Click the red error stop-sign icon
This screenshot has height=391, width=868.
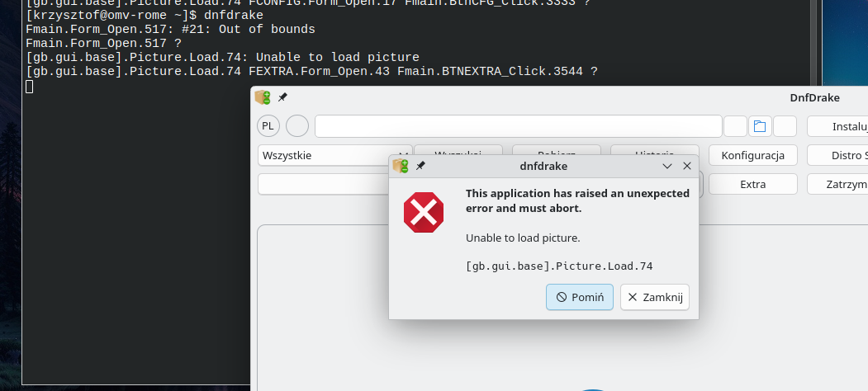coord(424,212)
